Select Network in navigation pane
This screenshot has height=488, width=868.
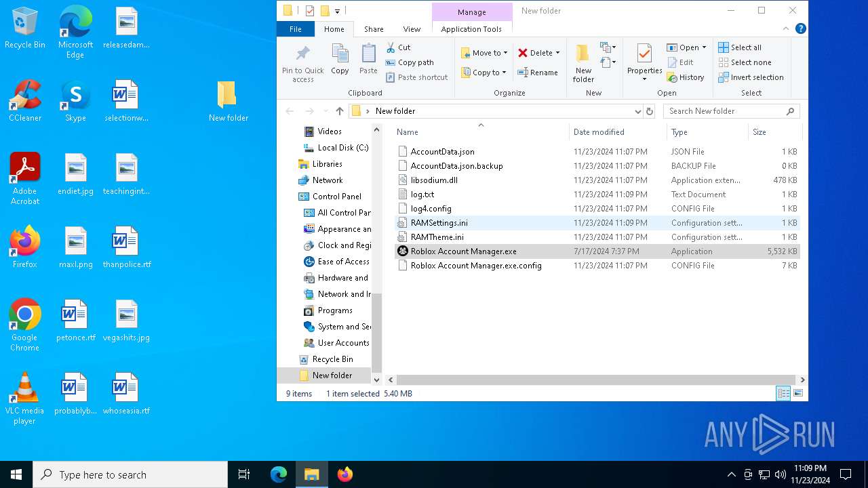point(320,180)
